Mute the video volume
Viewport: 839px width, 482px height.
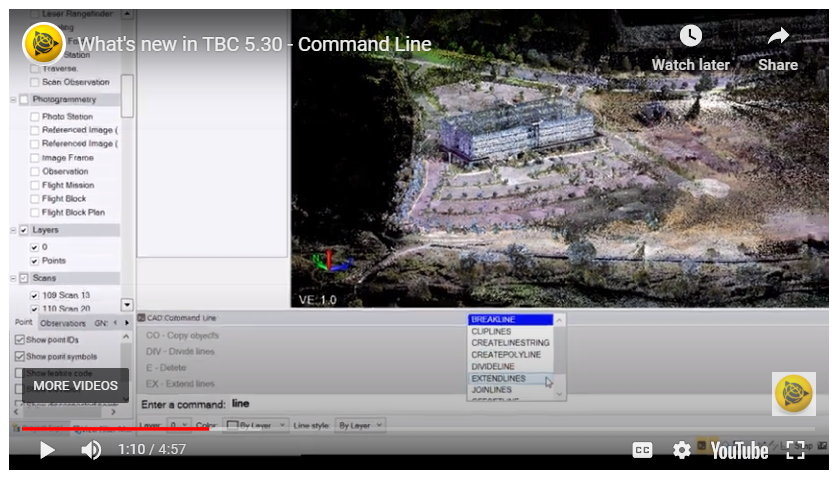point(91,450)
